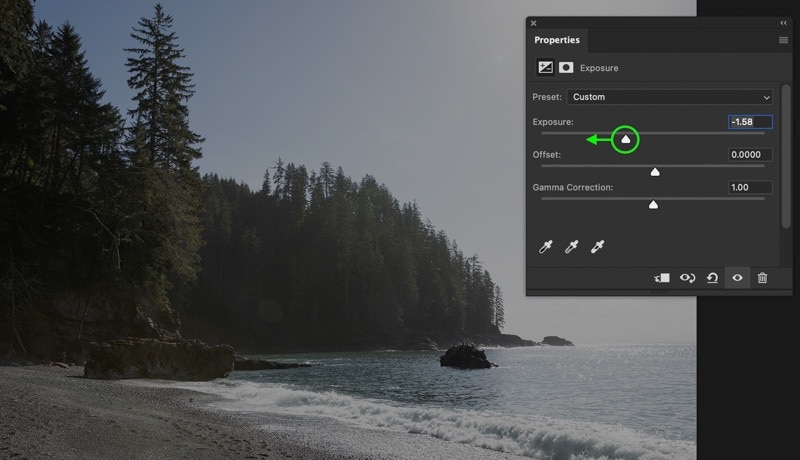Close the Properties panel
Image resolution: width=800 pixels, height=460 pixels.
pyautogui.click(x=534, y=23)
